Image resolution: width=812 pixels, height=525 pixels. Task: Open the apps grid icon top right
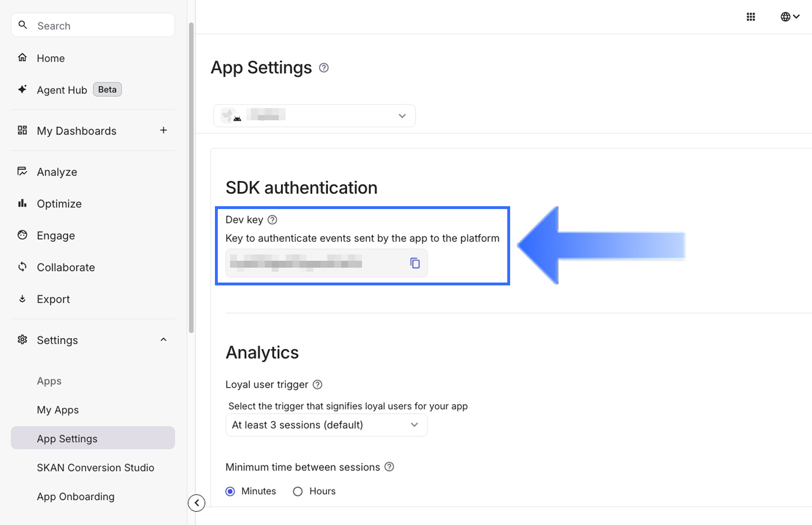pos(750,16)
